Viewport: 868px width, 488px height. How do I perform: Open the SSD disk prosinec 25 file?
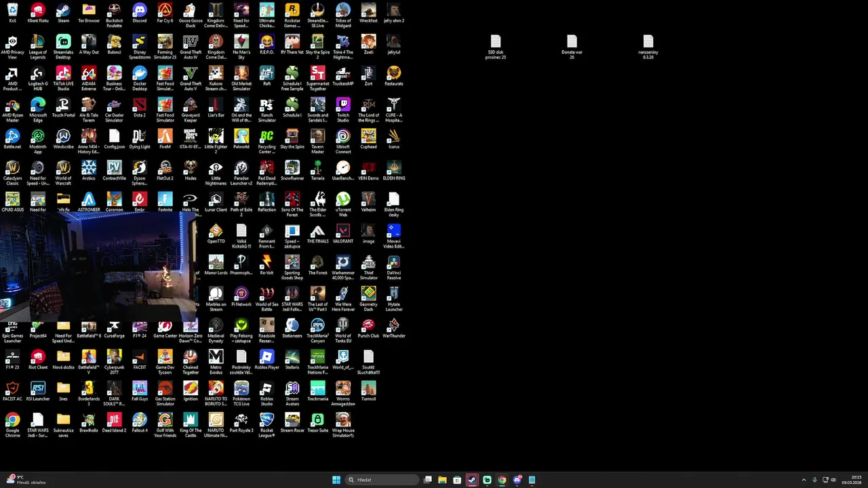(496, 47)
